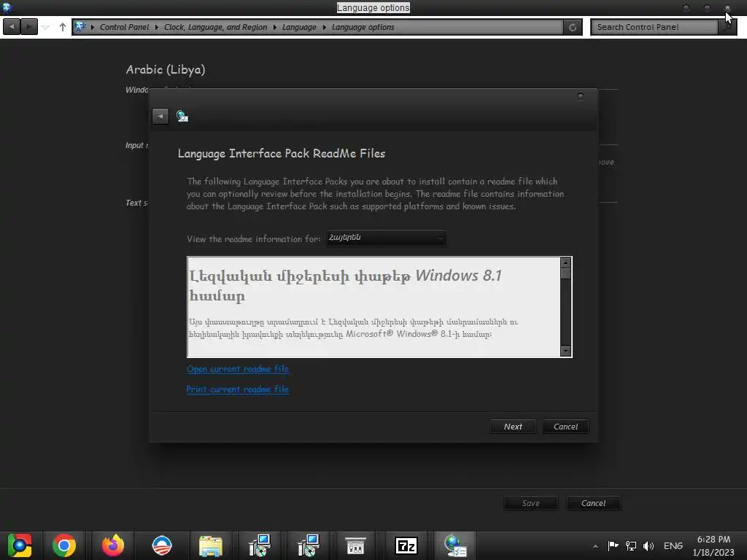
Task: Click the Control Panel forward navigation arrow
Action: 29,27
